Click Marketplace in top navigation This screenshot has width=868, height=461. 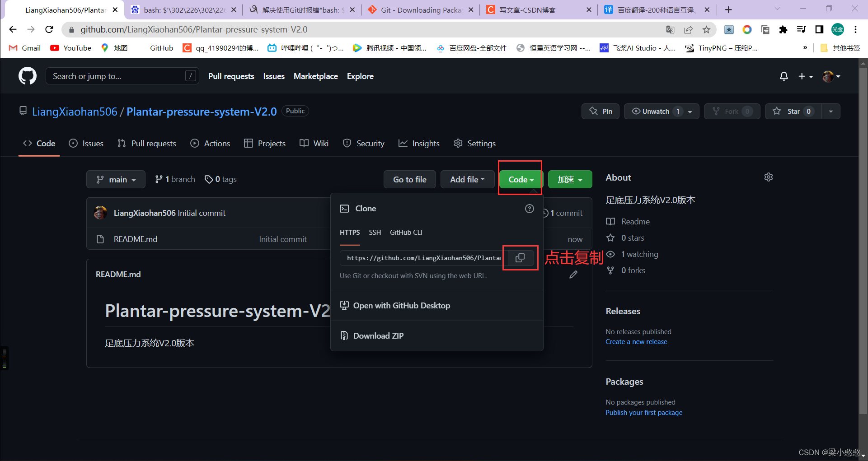pyautogui.click(x=316, y=76)
